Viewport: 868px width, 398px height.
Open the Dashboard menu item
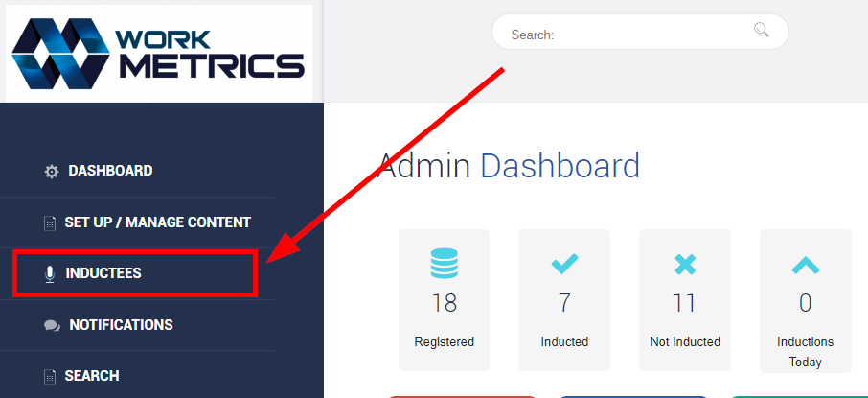tap(110, 171)
